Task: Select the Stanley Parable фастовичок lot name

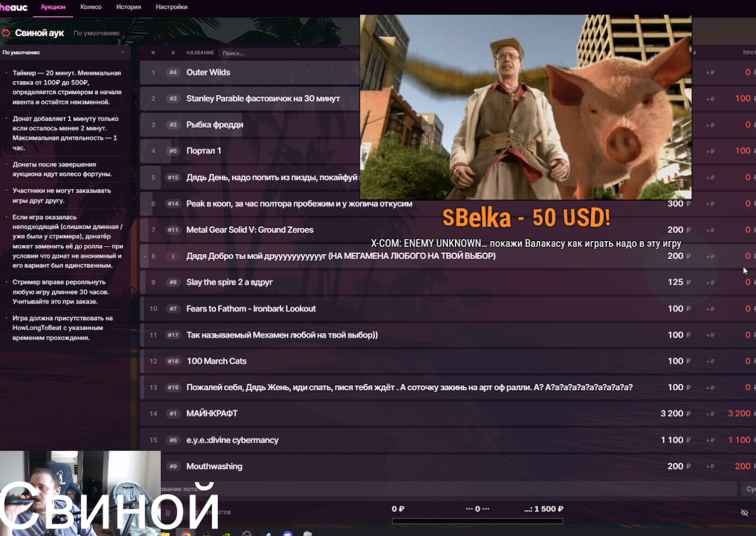Action: click(x=263, y=98)
